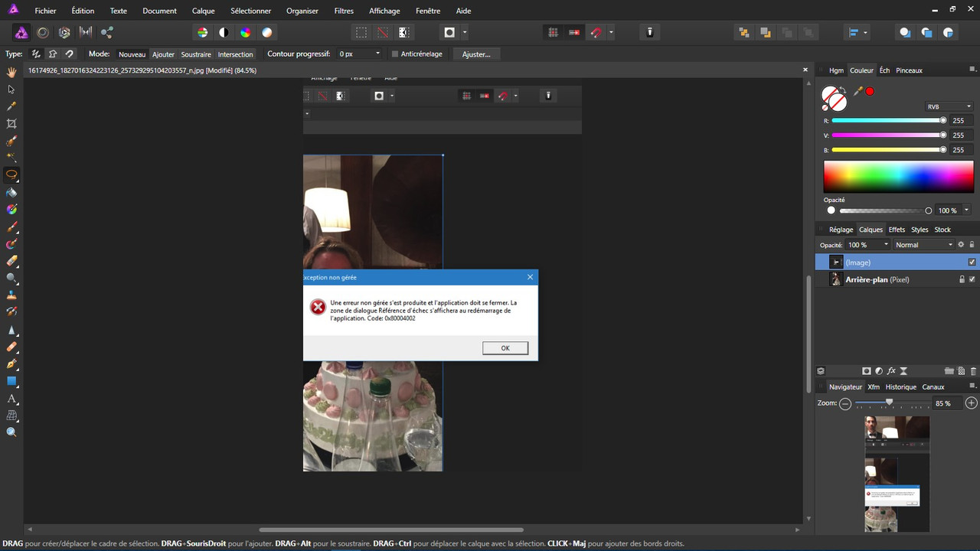
Task: Expand quick mask options arrow
Action: pyautogui.click(x=465, y=32)
